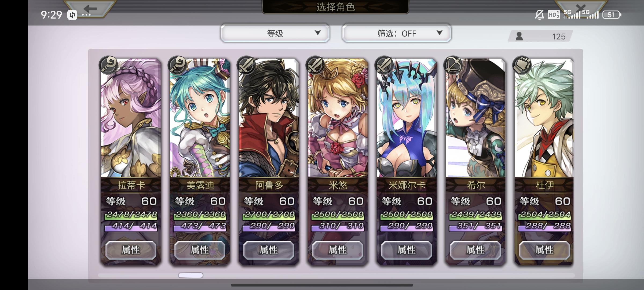Image resolution: width=644 pixels, height=290 pixels.
Task: Select the 米悠 character portrait
Action: [338, 118]
